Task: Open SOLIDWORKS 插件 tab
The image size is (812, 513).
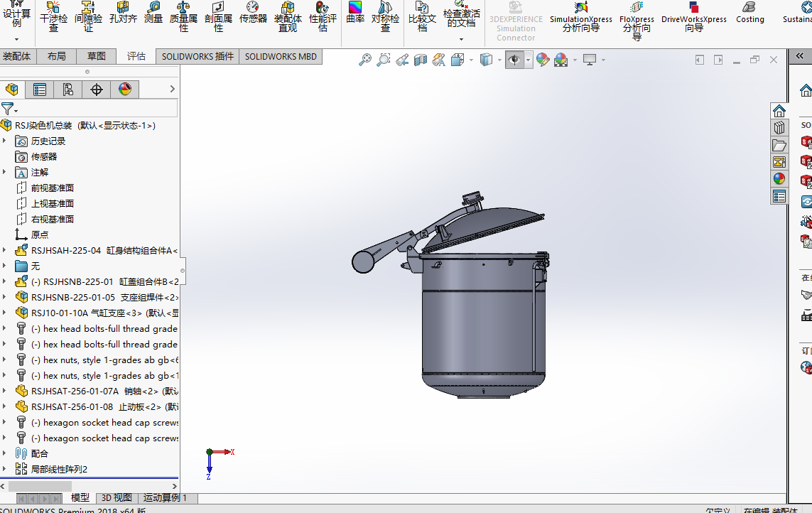Action: click(x=197, y=56)
